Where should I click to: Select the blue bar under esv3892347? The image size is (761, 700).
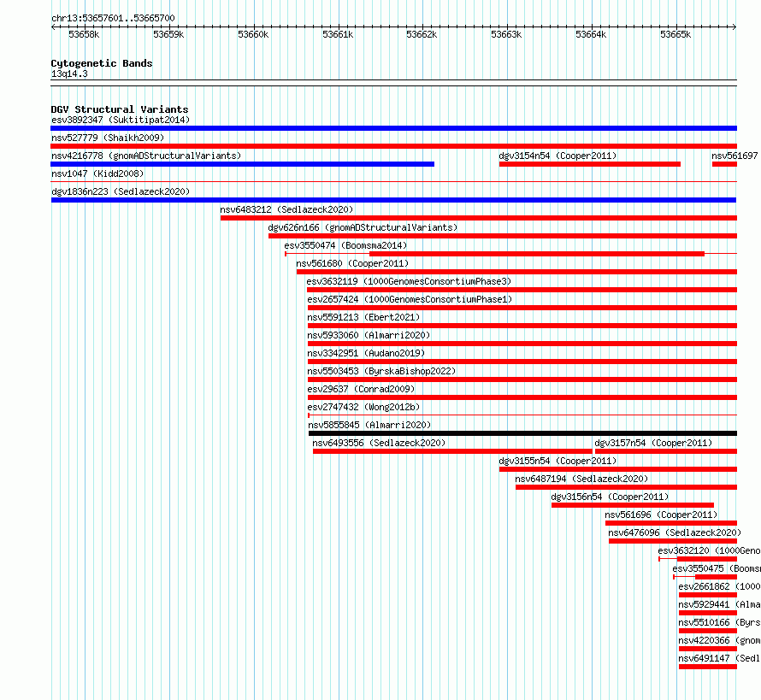point(393,128)
